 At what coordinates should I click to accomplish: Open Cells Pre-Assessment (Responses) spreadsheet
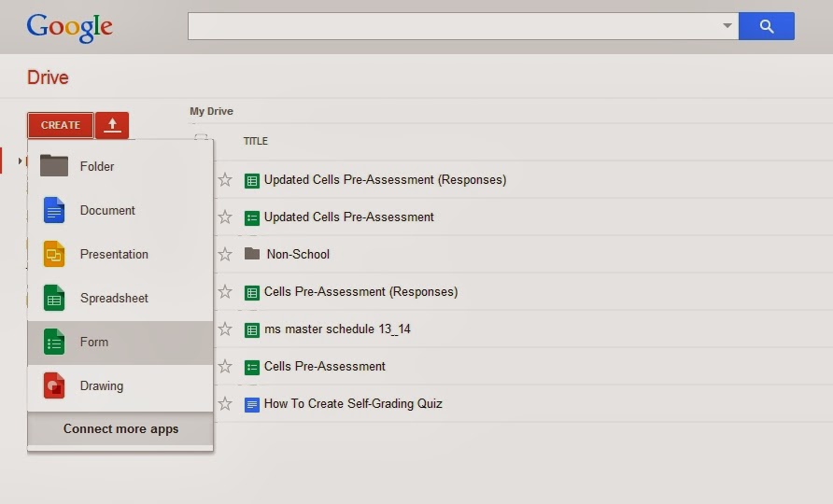pyautogui.click(x=361, y=292)
